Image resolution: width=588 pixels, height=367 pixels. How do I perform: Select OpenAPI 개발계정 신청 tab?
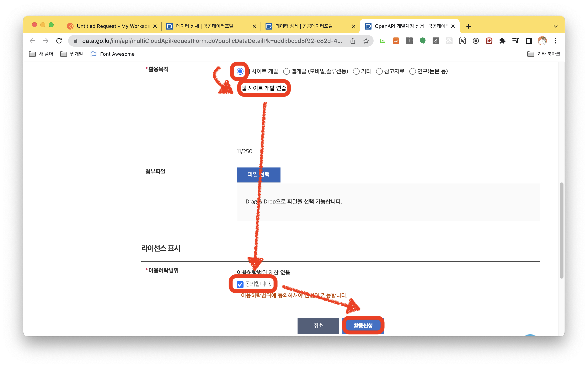(410, 26)
